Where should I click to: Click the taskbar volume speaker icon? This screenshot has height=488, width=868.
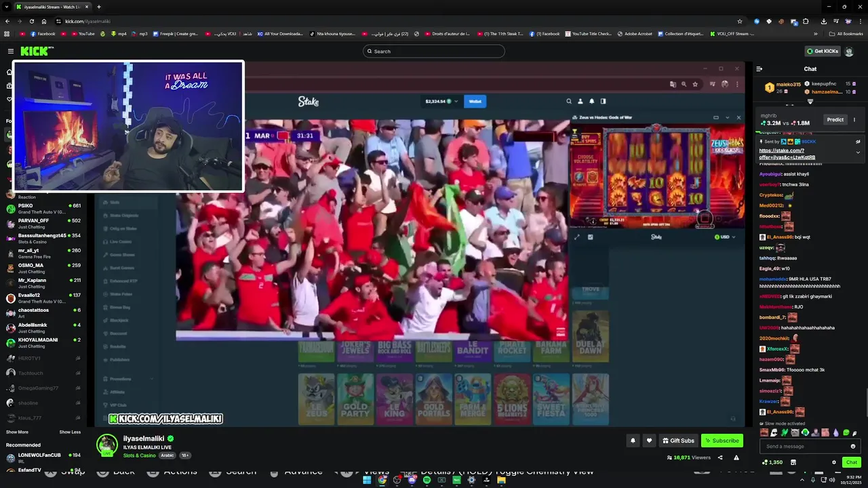pos(833,480)
